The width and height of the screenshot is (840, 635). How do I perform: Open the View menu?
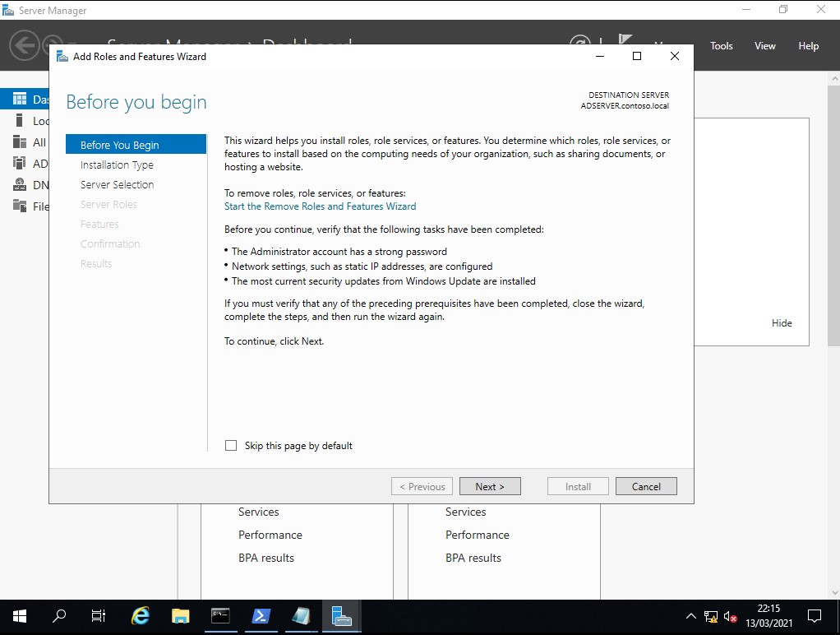(764, 46)
